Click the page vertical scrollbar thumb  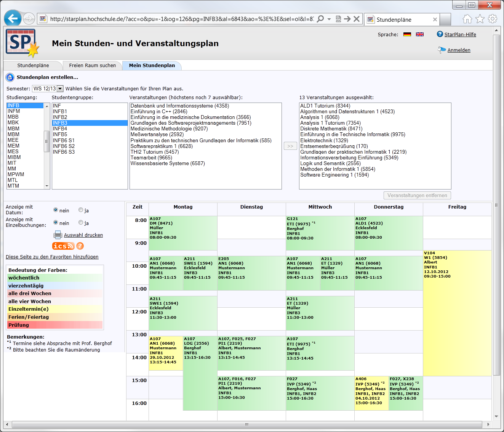coord(496,205)
